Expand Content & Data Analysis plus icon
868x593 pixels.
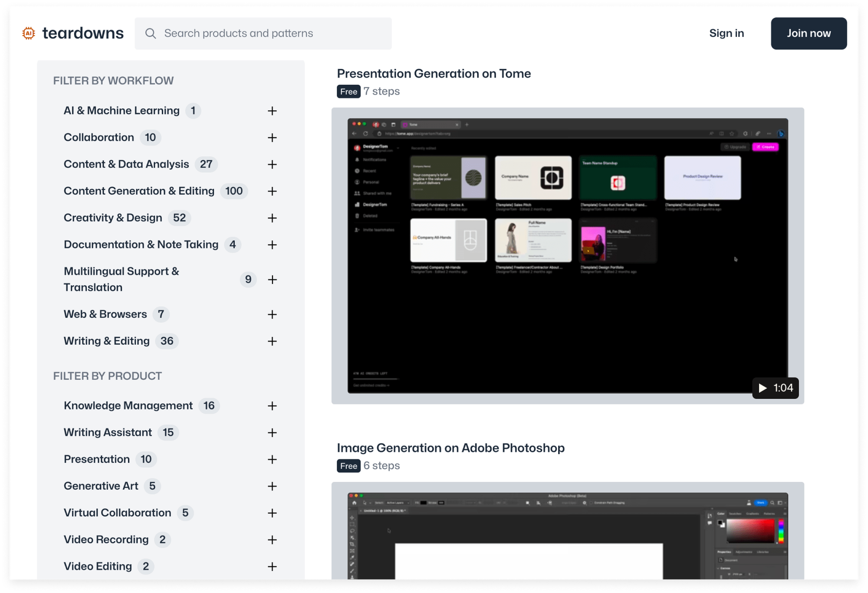point(272,165)
